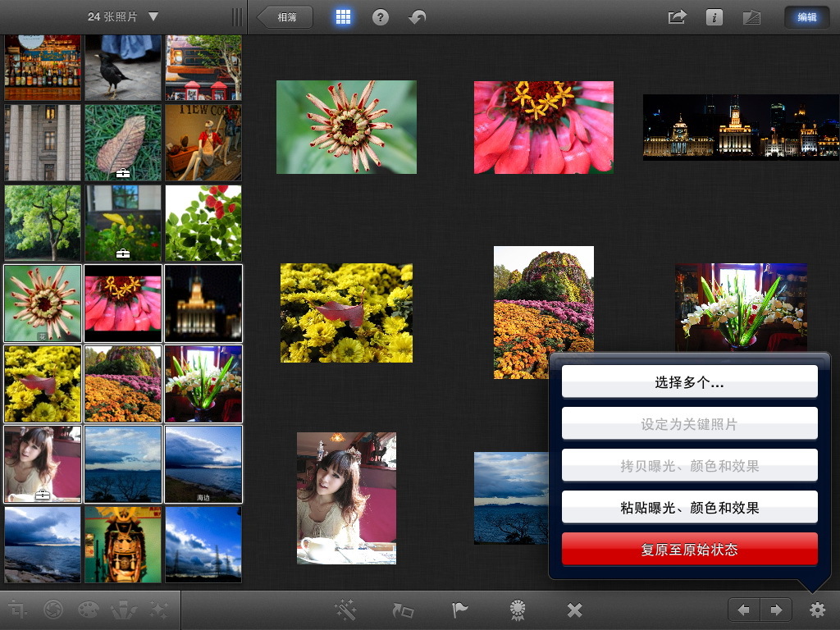The width and height of the screenshot is (840, 630).
Task: Show photo info with the i icon
Action: pyautogui.click(x=716, y=16)
